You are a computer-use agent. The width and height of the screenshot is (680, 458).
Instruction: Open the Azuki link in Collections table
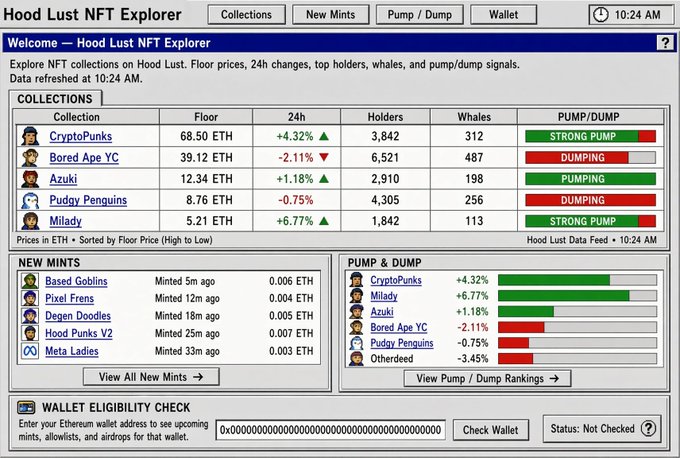pos(63,179)
